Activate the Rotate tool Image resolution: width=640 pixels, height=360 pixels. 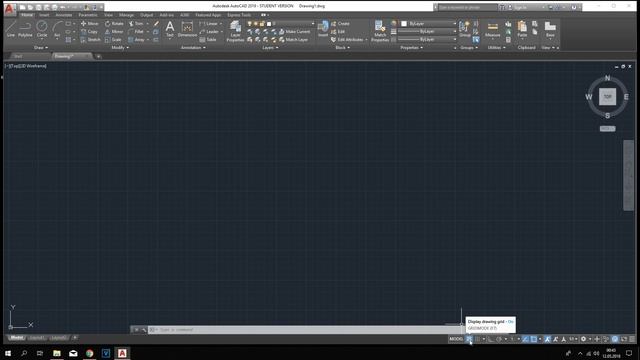[114, 24]
